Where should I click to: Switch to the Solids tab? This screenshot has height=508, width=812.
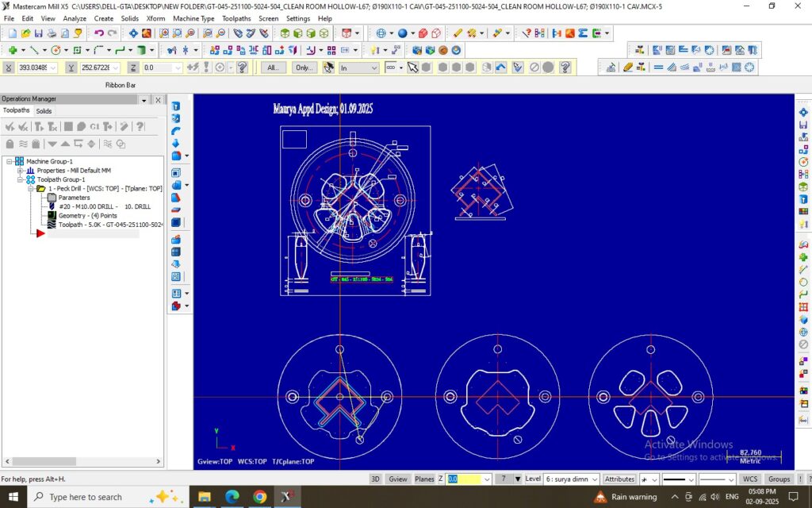(44, 111)
